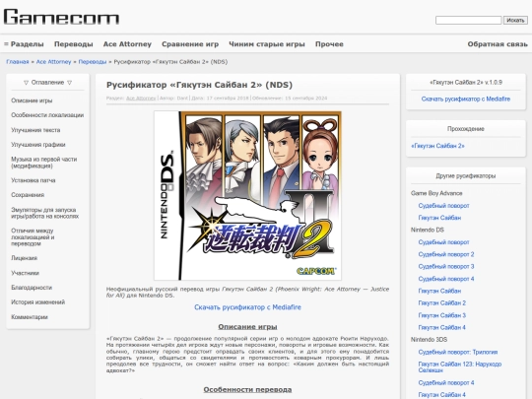
Task: Open the Разделы sections menu
Action: tap(24, 44)
